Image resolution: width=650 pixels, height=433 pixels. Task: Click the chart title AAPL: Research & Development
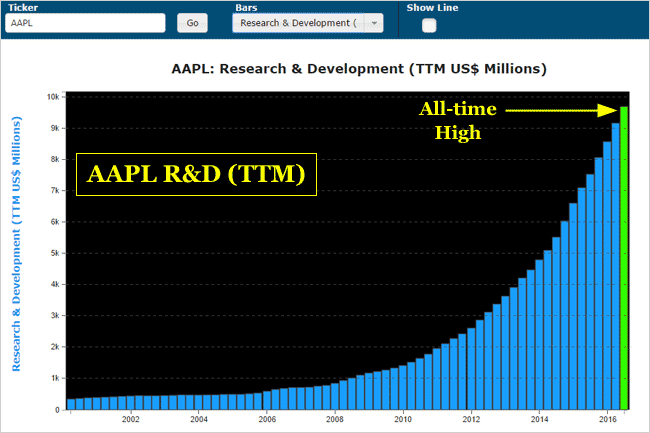(359, 69)
